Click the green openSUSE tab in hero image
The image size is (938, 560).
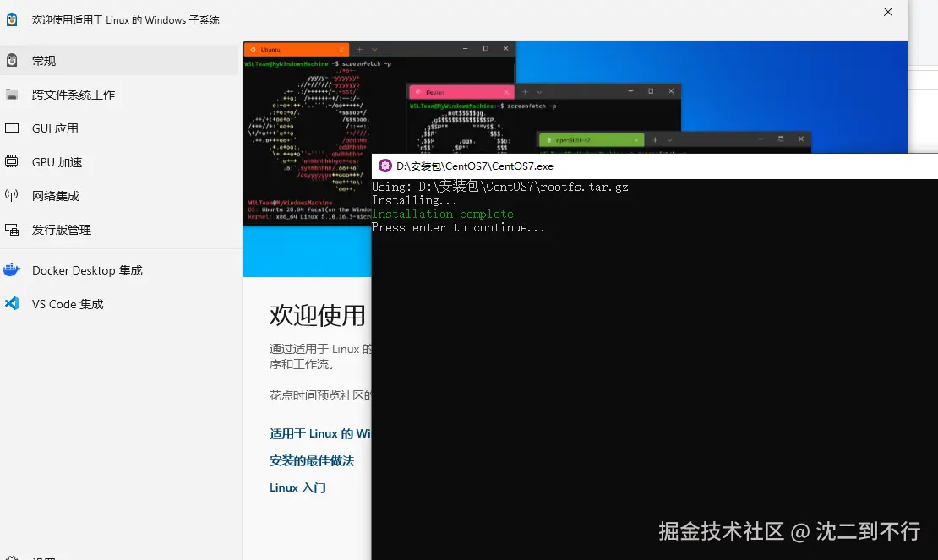[591, 140]
